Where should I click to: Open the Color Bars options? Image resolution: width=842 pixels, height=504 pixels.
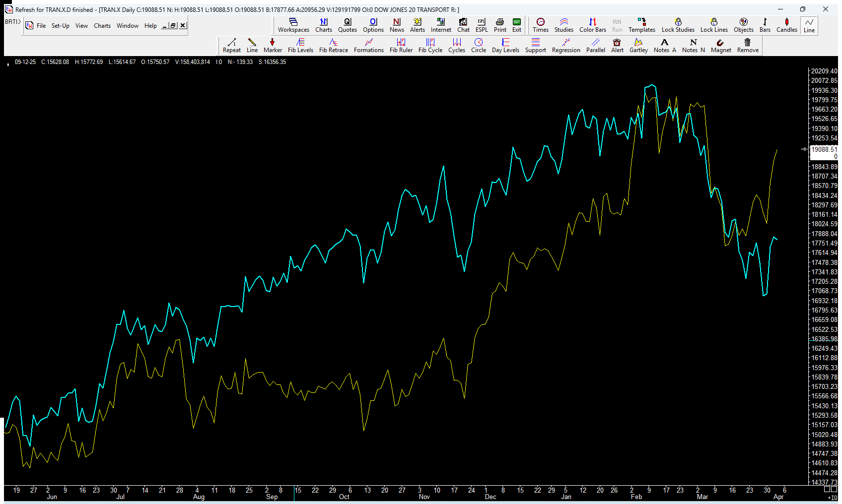(592, 25)
